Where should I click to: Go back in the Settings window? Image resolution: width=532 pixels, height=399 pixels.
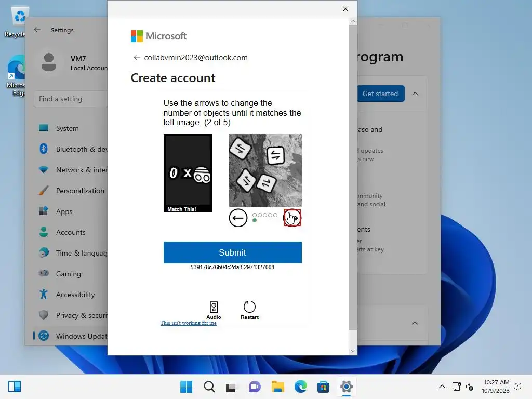pyautogui.click(x=37, y=30)
